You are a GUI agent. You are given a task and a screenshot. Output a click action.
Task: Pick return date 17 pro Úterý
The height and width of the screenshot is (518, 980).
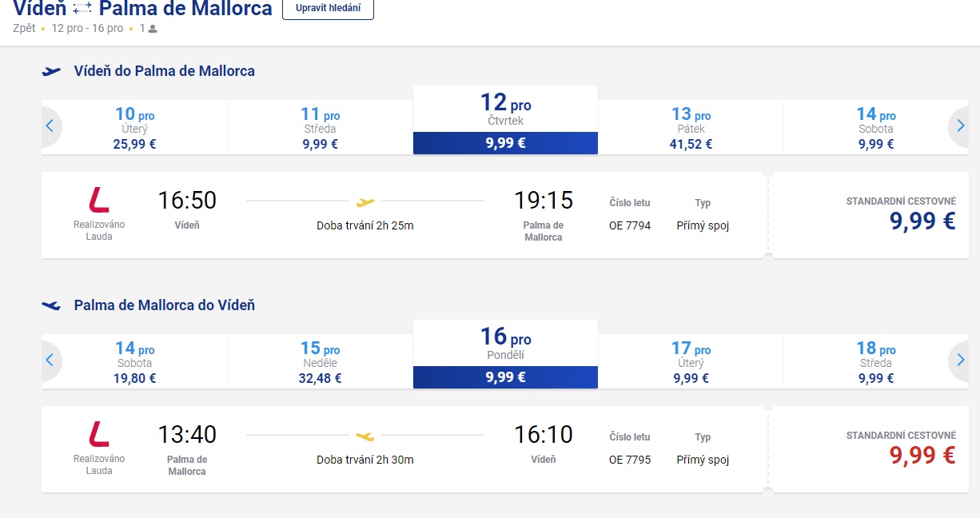coord(691,362)
